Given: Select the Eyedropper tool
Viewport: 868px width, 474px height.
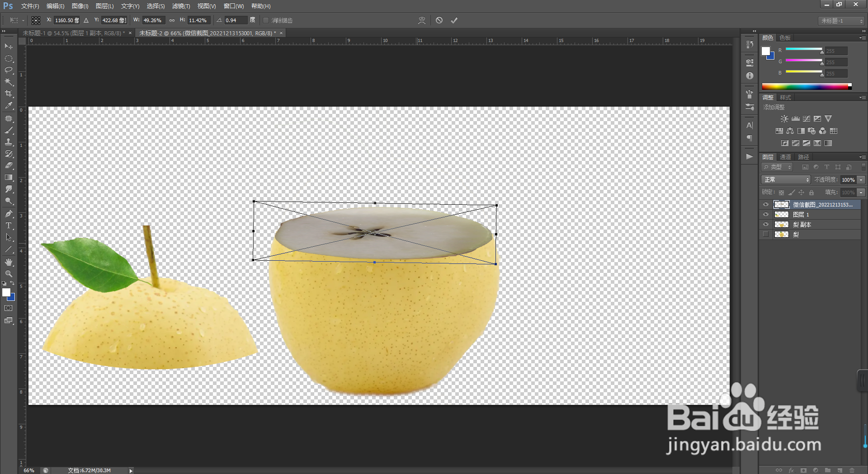Looking at the screenshot, I should coord(9,105).
